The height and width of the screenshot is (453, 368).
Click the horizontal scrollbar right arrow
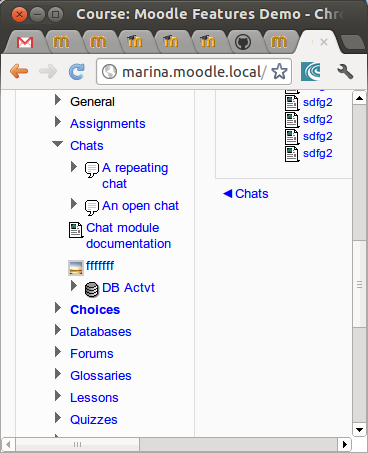click(x=345, y=444)
